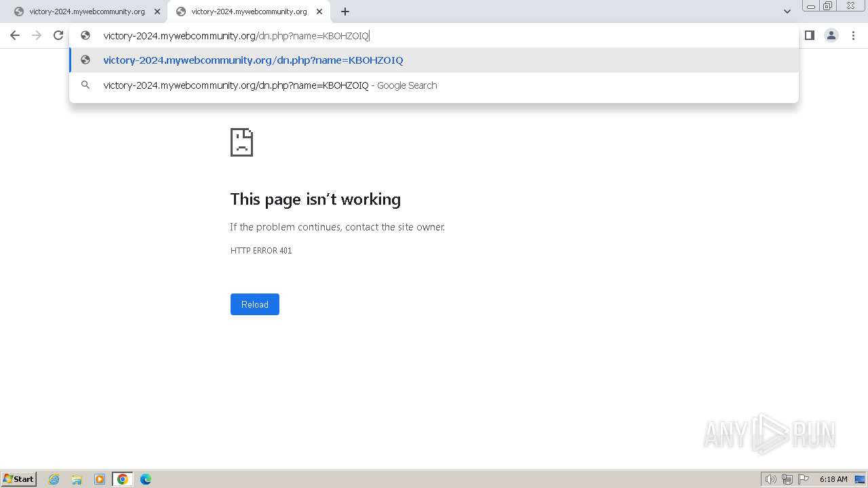Viewport: 868px width, 488px height.
Task: Open the profile avatar menu
Action: [831, 35]
